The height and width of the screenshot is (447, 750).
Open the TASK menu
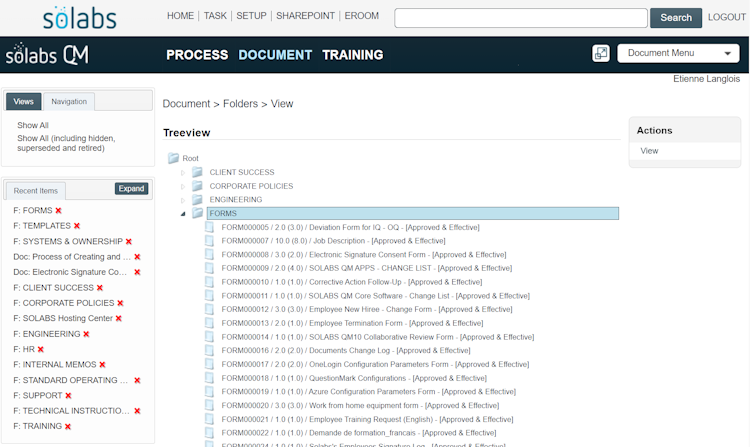coord(215,16)
